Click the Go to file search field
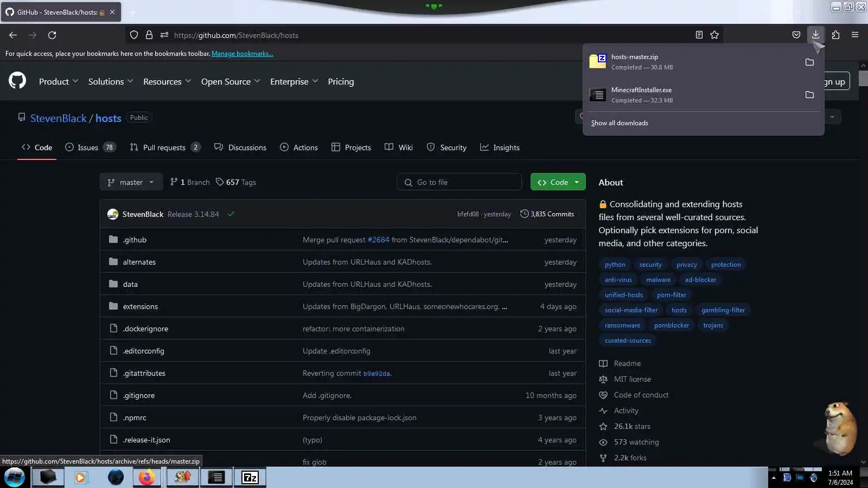 [x=459, y=182]
